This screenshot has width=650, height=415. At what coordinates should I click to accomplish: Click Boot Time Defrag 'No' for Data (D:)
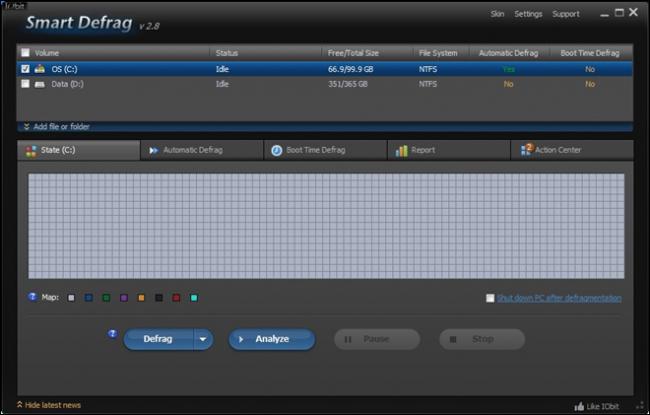pos(590,84)
